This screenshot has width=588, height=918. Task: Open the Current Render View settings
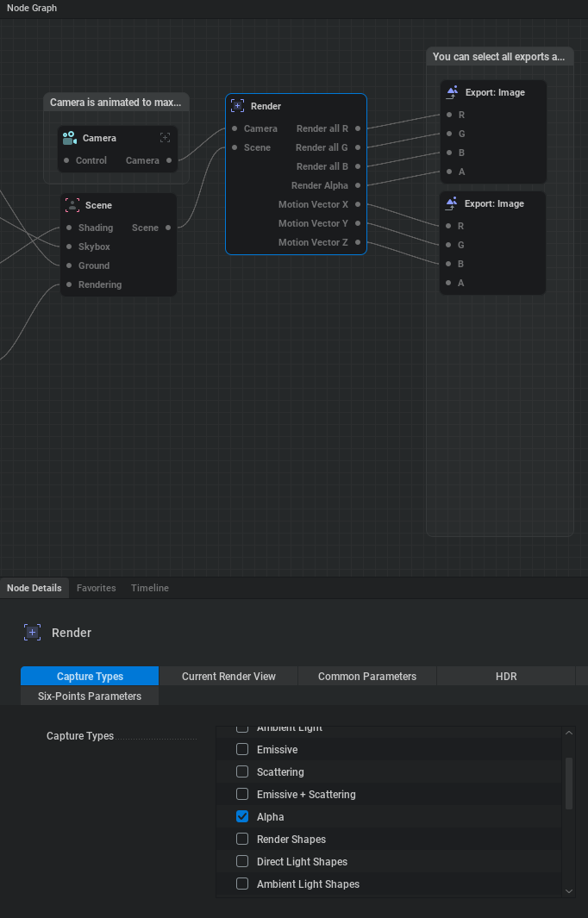point(228,676)
